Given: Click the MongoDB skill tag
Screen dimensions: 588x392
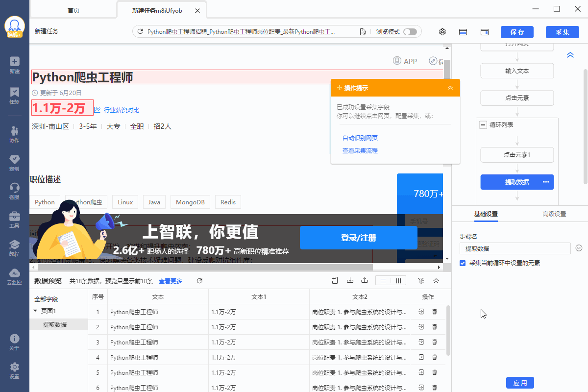Looking at the screenshot, I should [191, 202].
